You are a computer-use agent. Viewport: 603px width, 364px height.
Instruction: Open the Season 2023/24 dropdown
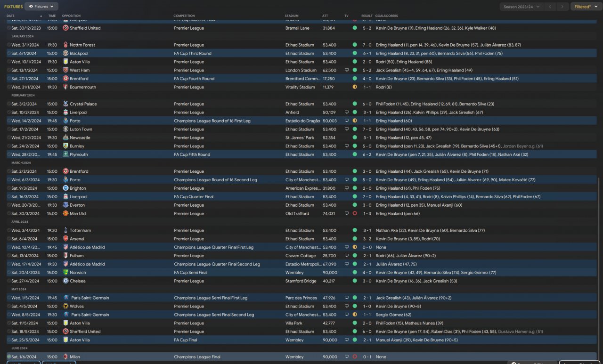pos(522,7)
